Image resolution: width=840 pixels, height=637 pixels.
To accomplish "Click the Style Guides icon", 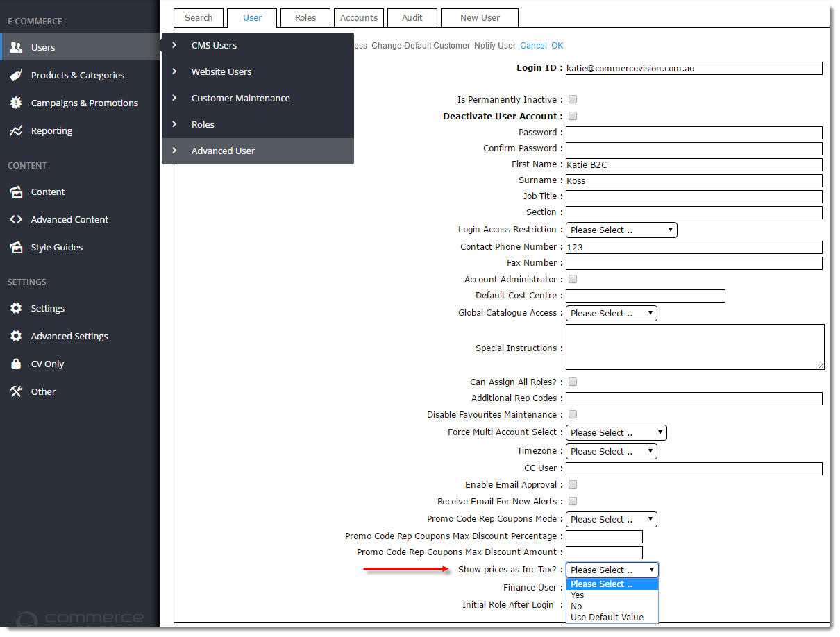I will (x=16, y=247).
